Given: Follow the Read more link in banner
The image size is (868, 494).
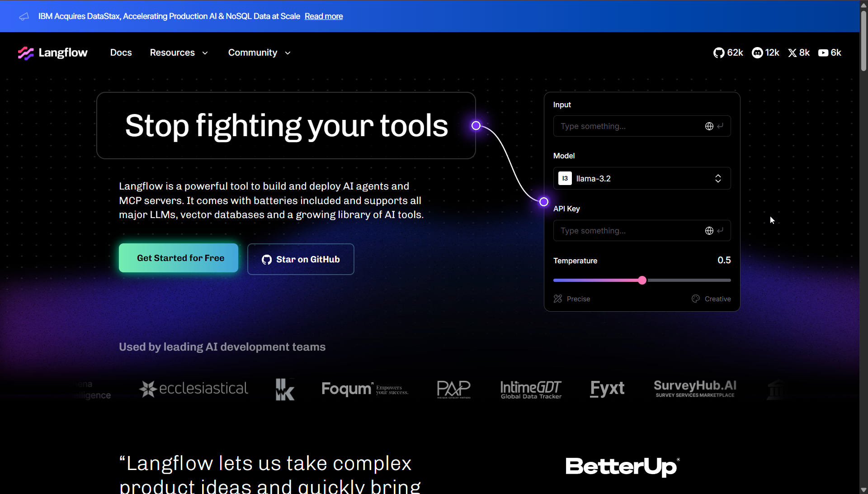Looking at the screenshot, I should 324,16.
